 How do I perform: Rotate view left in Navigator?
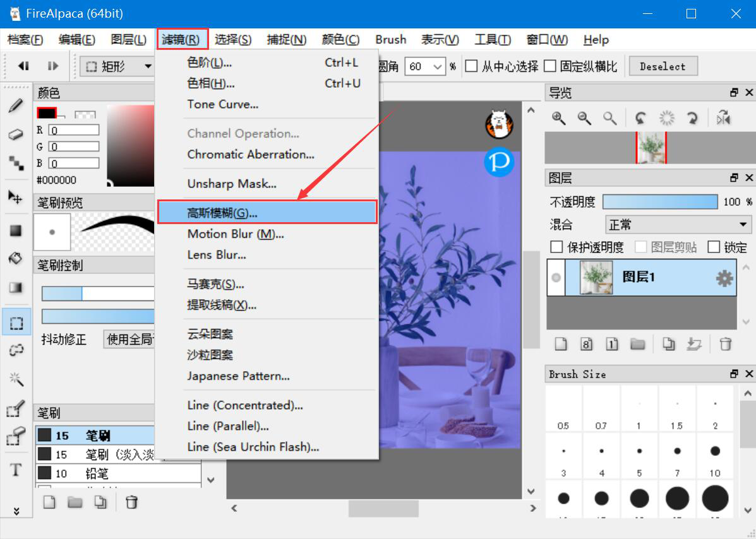point(640,118)
